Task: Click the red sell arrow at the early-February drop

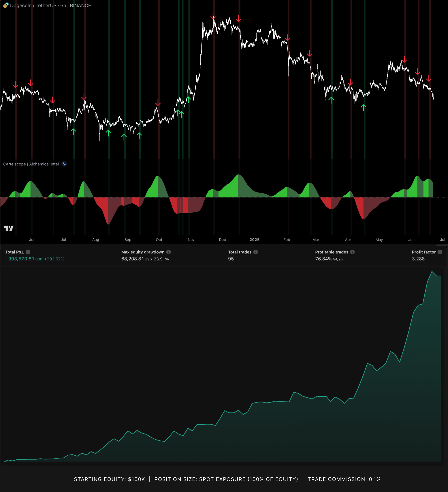Action: (x=288, y=38)
